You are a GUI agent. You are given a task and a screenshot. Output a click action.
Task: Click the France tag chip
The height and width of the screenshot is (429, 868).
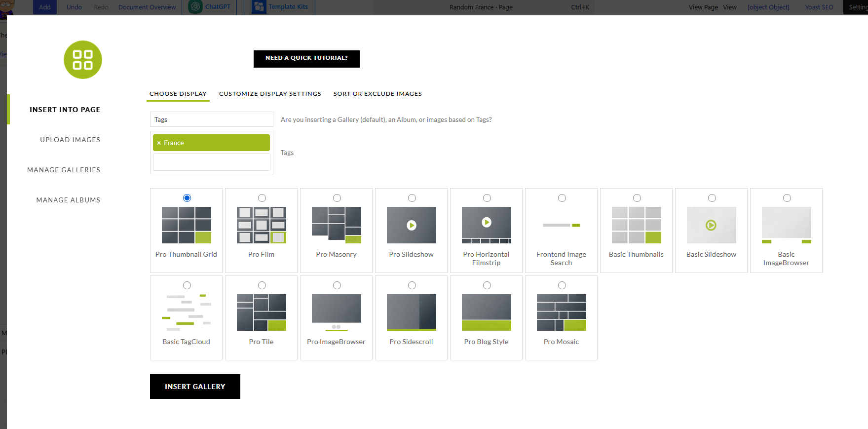(x=211, y=143)
